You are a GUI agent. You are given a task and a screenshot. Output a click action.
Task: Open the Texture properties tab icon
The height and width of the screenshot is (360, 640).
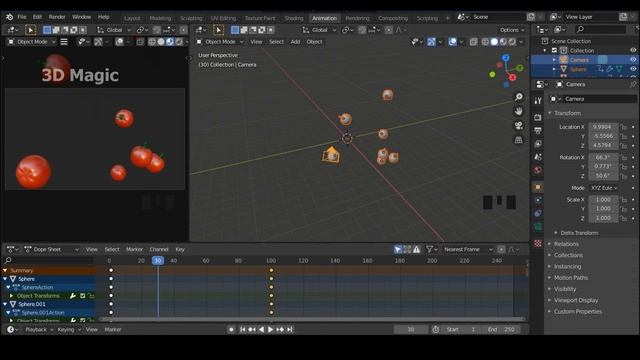(538, 243)
